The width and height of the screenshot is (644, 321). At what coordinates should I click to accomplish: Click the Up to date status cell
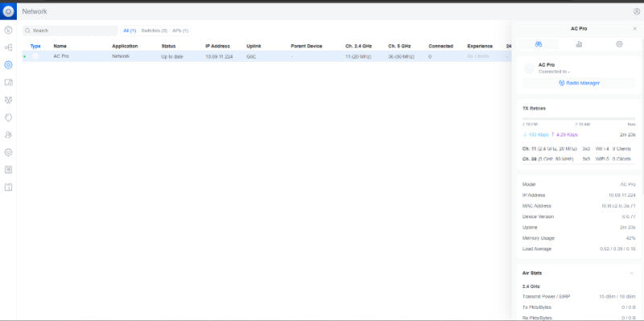pyautogui.click(x=172, y=56)
